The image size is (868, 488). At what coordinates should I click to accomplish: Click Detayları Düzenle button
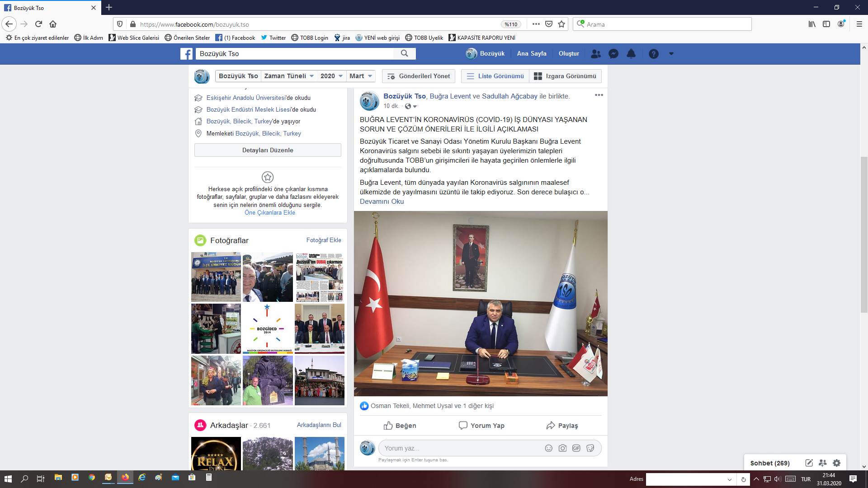(268, 150)
